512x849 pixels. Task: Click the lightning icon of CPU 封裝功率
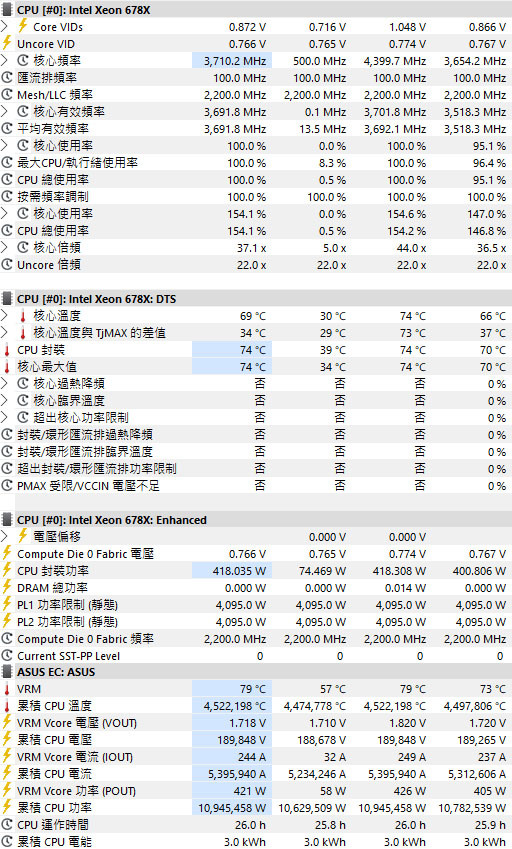(x=7, y=571)
